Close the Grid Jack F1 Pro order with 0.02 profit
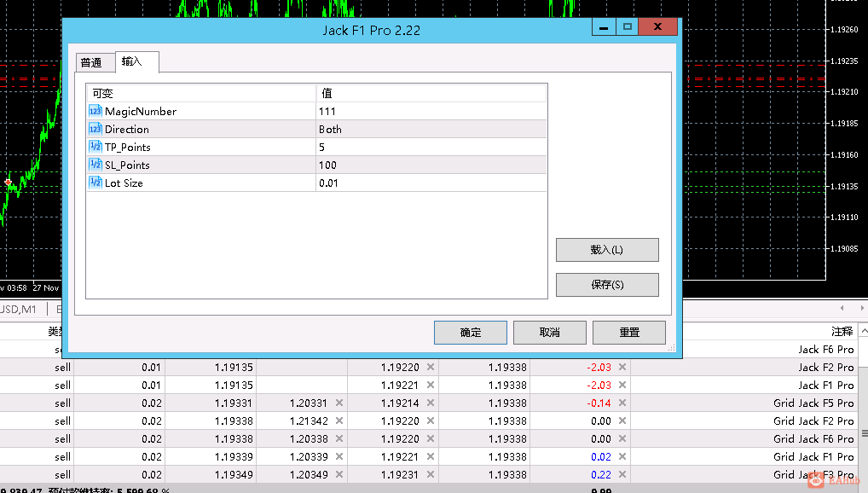The image size is (868, 493). point(622,456)
